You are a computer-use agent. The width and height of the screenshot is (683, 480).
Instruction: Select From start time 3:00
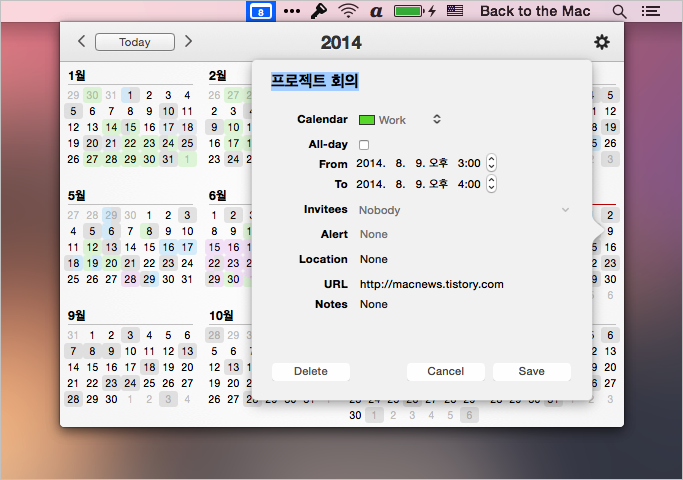click(x=469, y=163)
